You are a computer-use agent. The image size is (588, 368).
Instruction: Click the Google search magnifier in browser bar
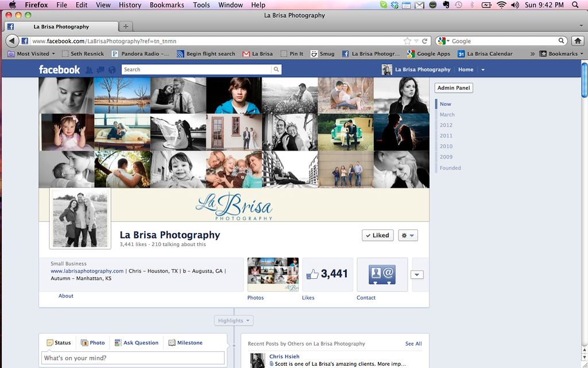click(562, 41)
